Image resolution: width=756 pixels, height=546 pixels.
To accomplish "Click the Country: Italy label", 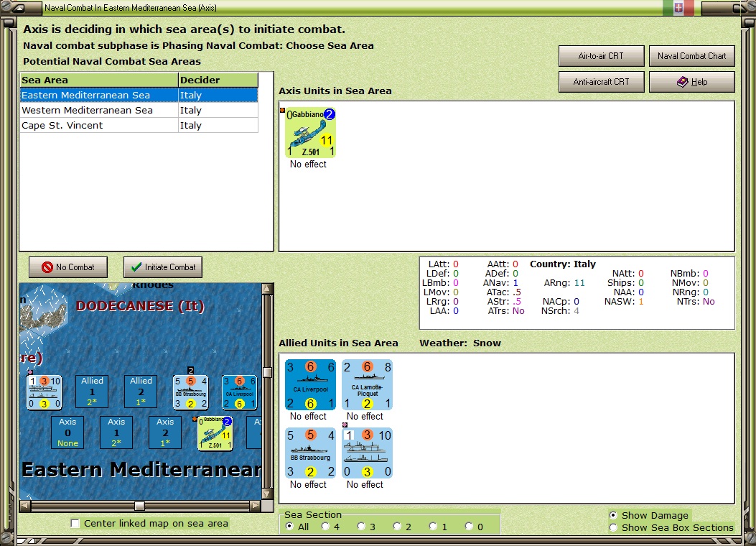I will [x=563, y=264].
